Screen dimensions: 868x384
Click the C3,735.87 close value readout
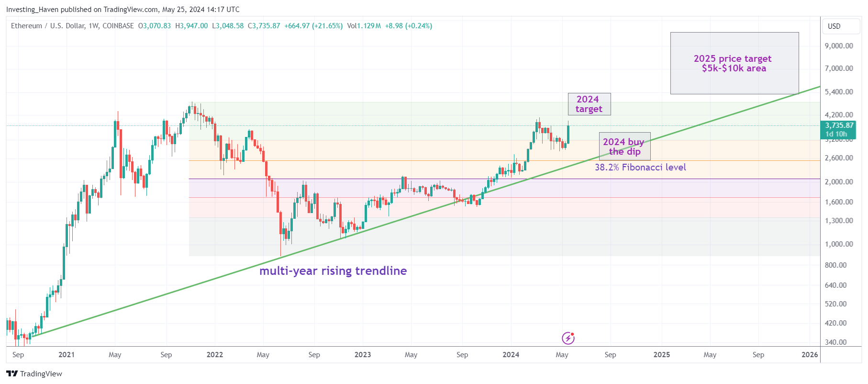(x=264, y=26)
